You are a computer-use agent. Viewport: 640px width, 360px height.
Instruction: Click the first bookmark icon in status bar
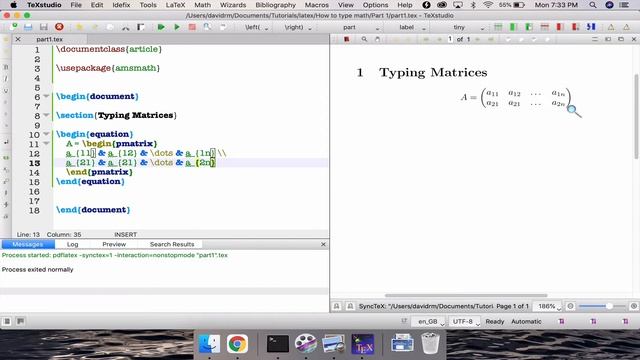tap(562, 321)
